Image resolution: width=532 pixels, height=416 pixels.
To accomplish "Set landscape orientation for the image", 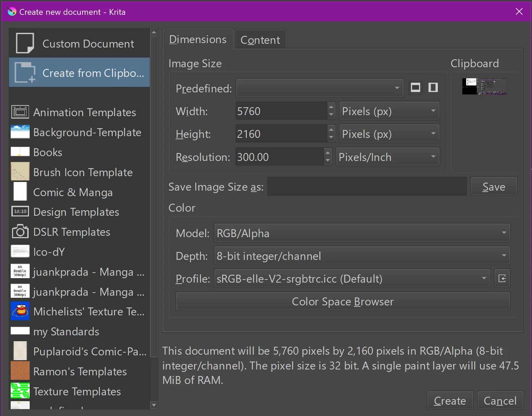I will 415,88.
